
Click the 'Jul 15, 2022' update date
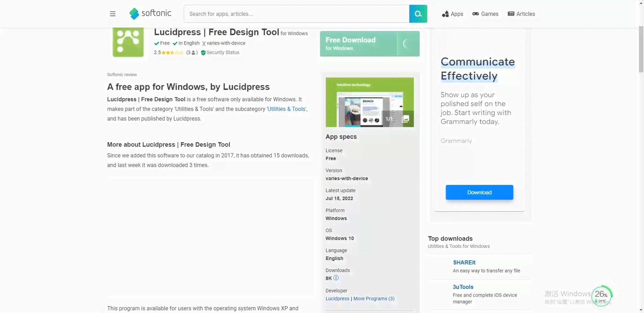coord(339,198)
